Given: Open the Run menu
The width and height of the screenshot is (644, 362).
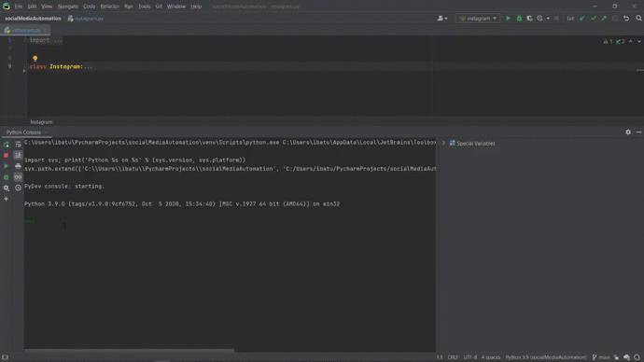Looking at the screenshot, I should (x=129, y=7).
